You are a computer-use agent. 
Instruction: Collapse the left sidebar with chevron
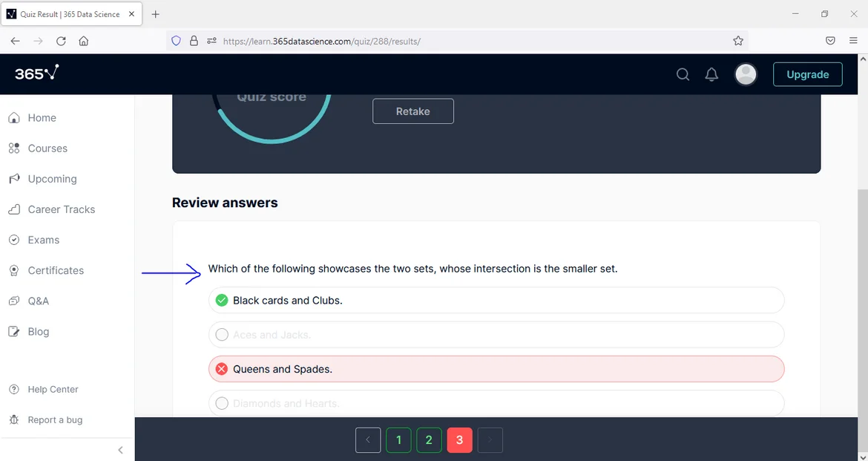click(120, 450)
